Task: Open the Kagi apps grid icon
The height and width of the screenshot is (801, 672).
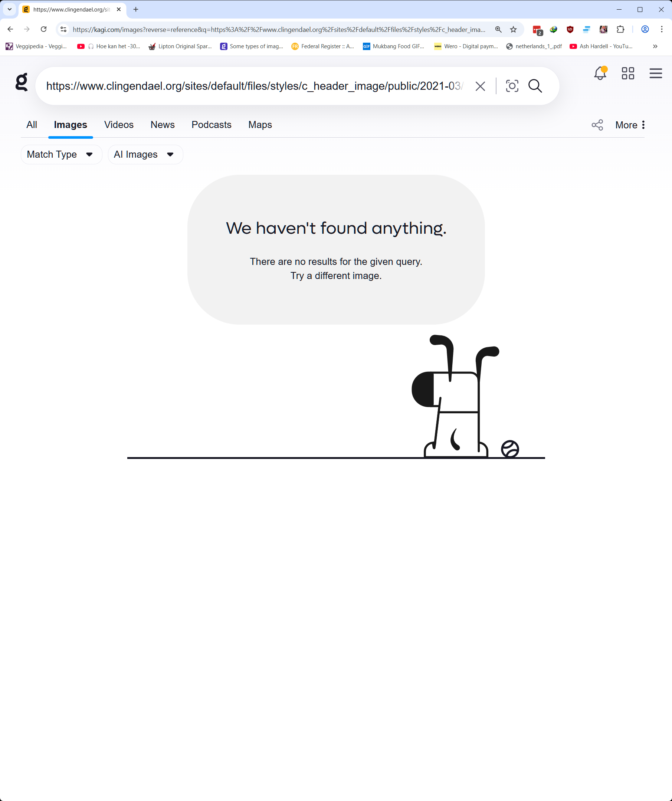Action: (x=628, y=73)
